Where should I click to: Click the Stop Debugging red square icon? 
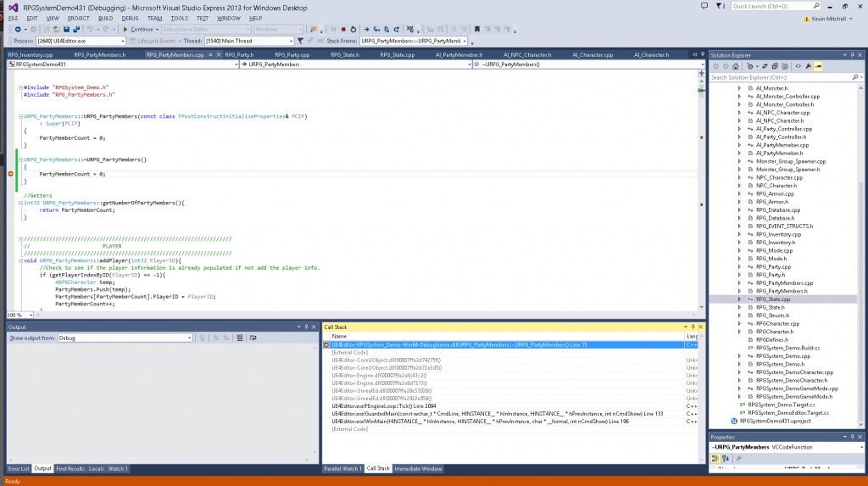(x=342, y=29)
